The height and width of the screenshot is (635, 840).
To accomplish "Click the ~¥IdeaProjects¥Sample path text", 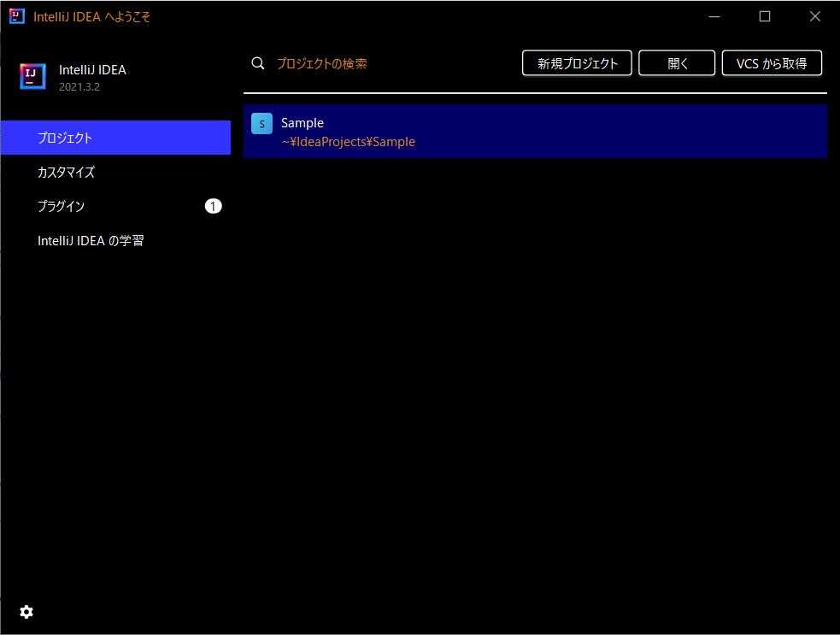I will [x=348, y=142].
